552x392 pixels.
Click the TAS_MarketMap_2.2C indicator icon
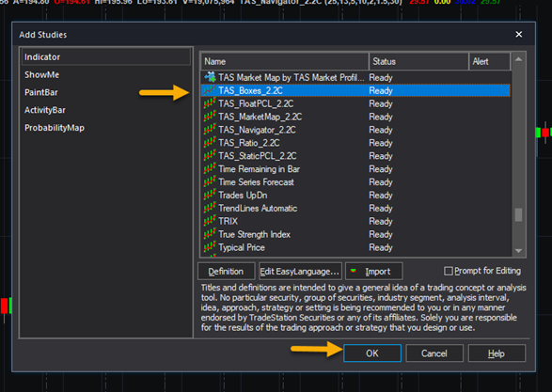click(210, 117)
